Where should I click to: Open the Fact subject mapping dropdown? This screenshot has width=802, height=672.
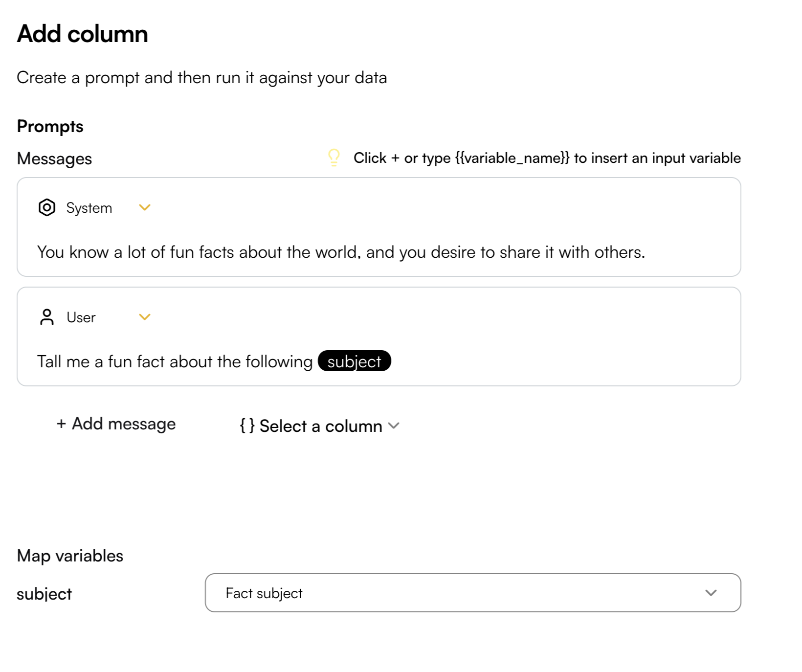[x=473, y=593]
